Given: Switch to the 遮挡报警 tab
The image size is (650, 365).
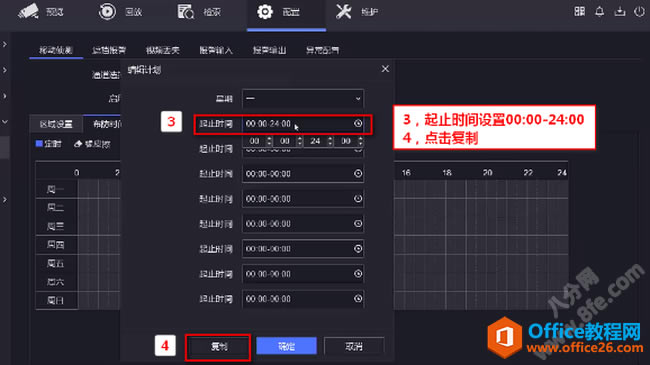Looking at the screenshot, I should [x=109, y=50].
